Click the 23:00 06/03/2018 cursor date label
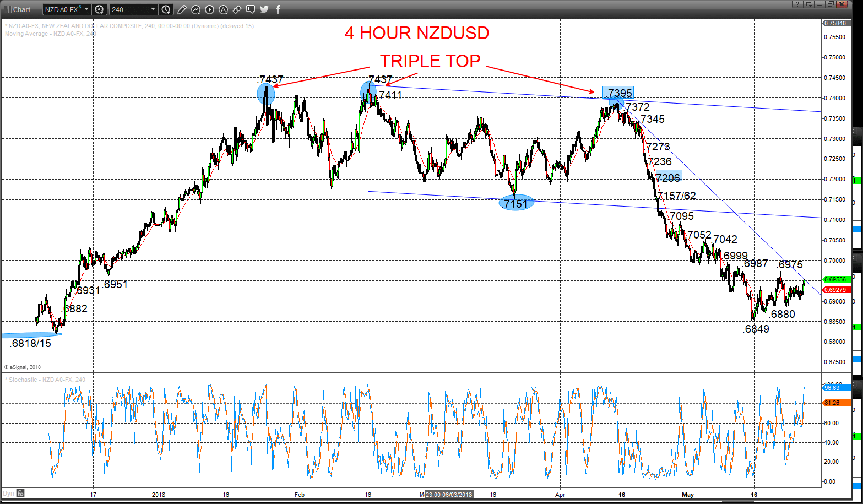This screenshot has width=863, height=504. tap(449, 494)
